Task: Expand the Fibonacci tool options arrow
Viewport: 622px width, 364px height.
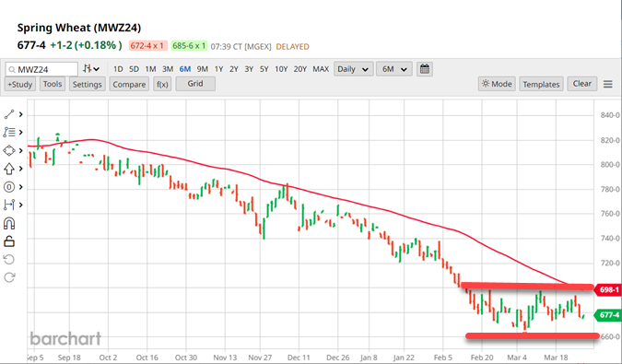Action: click(x=20, y=132)
